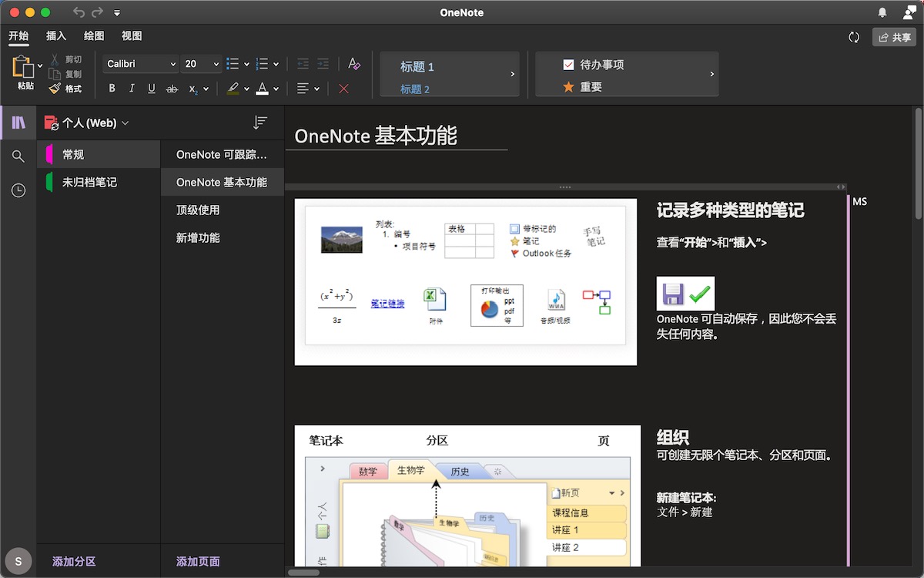Screen dimensions: 924x578
Task: Switch to the 插入 ribbon tab
Action: [56, 35]
